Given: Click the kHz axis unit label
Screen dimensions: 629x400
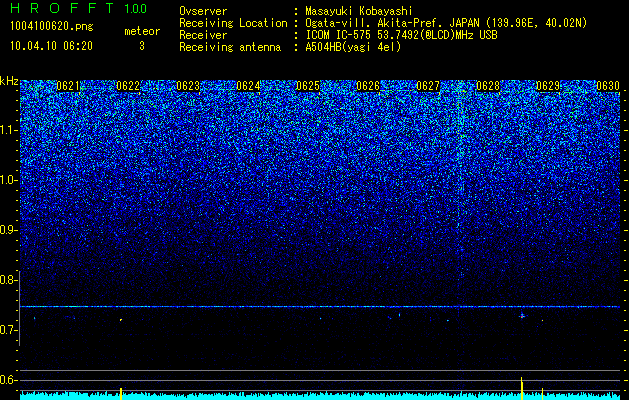Looking at the screenshot, I should [x=9, y=81].
